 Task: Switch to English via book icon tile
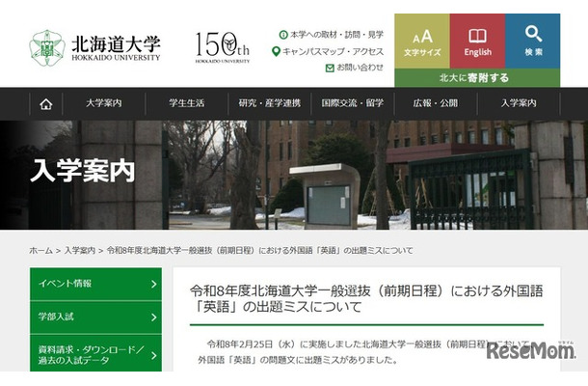478,41
